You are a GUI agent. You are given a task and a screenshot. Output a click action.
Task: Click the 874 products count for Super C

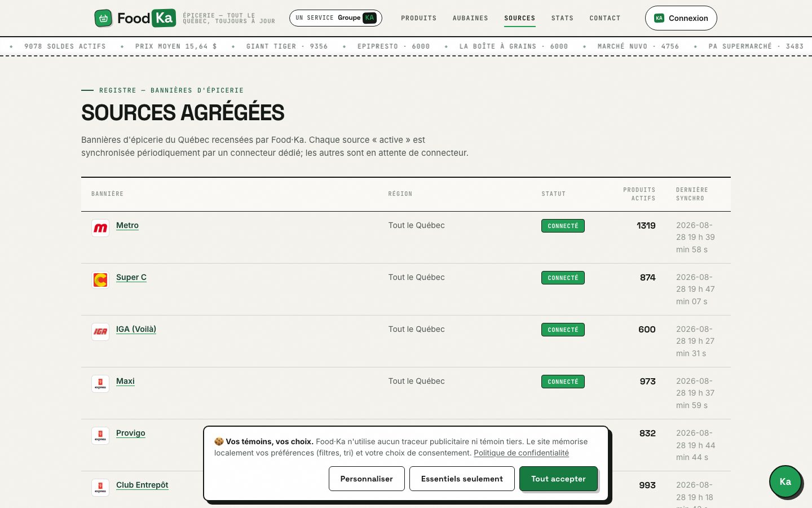[648, 277]
